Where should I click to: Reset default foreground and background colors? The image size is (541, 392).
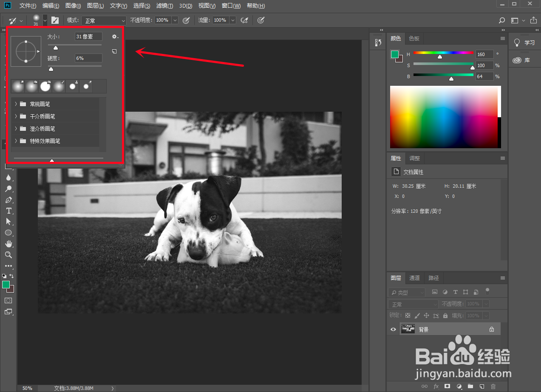point(4,276)
